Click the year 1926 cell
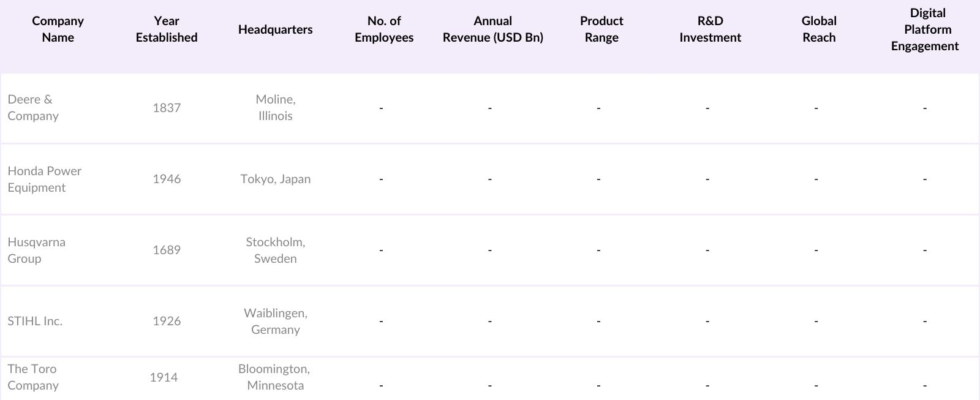The width and height of the screenshot is (980, 400). (167, 321)
